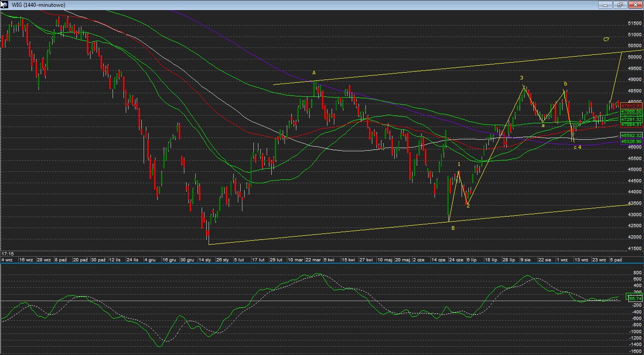Click the C? projection label

606,40
